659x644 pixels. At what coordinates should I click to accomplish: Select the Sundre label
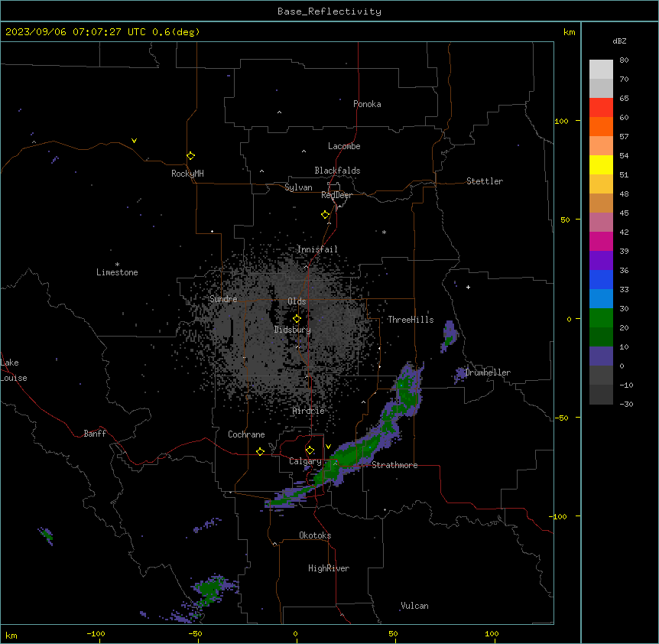point(223,299)
